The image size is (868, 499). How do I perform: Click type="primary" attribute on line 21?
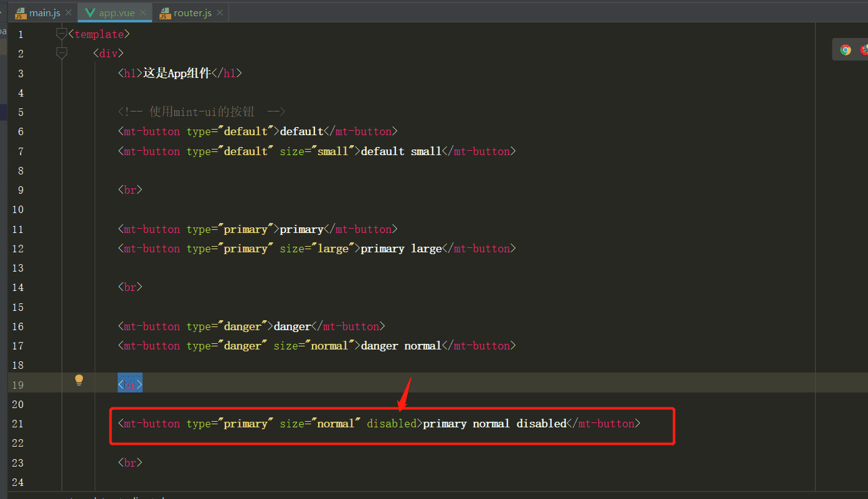click(x=230, y=424)
